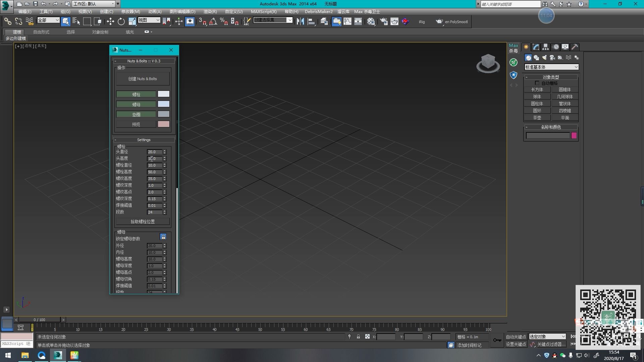Open the 视图 reference coordinate dropdown
Image resolution: width=644 pixels, height=362 pixels.
click(149, 20)
